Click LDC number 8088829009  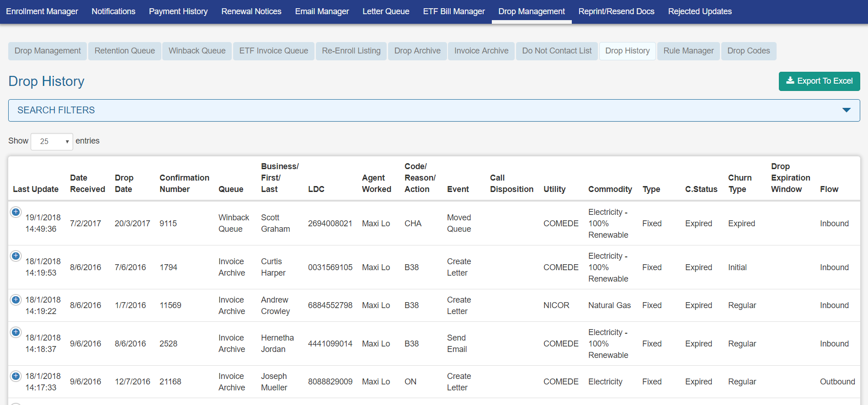pyautogui.click(x=330, y=382)
